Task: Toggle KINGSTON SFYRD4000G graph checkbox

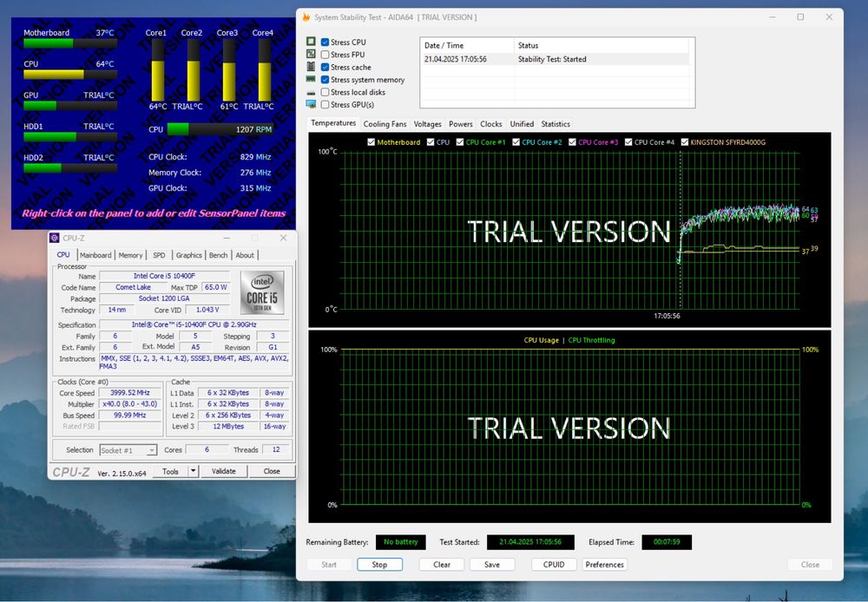Action: coord(685,142)
